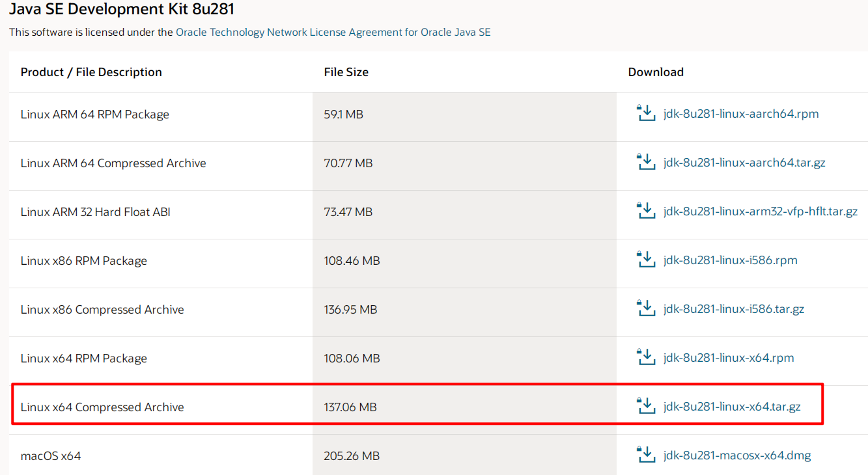
Task: Click download icon for jdk-8u281-linux-x64.rpm
Action: click(645, 357)
